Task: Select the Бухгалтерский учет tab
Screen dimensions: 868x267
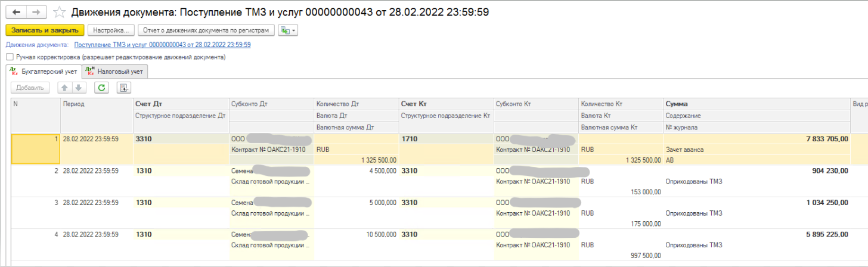Action: [x=44, y=72]
